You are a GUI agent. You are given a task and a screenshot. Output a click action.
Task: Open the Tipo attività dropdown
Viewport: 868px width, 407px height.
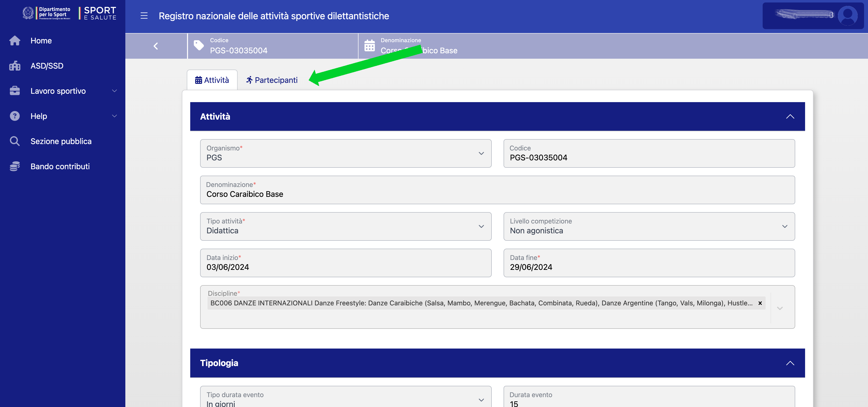(x=481, y=226)
